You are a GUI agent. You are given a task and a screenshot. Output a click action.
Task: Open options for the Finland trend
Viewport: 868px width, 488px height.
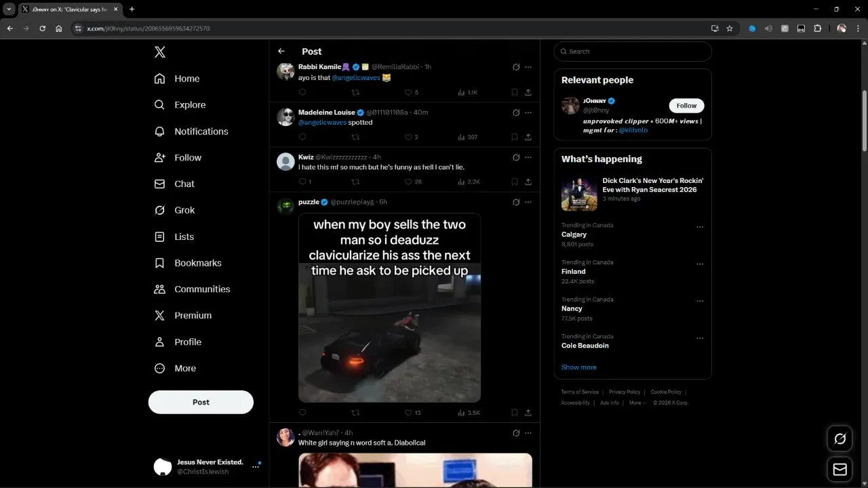pyautogui.click(x=700, y=264)
